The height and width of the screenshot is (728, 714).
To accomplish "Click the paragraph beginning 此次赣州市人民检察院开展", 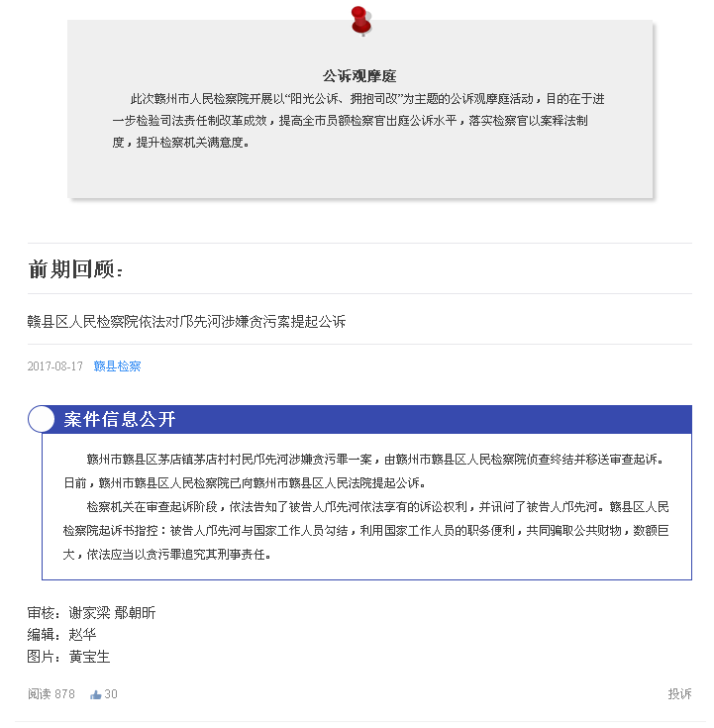I will pyautogui.click(x=357, y=121).
